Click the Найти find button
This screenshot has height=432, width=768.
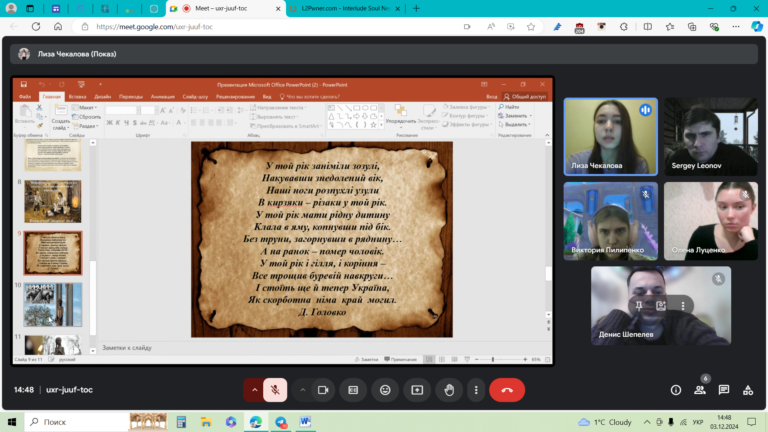[509, 107]
